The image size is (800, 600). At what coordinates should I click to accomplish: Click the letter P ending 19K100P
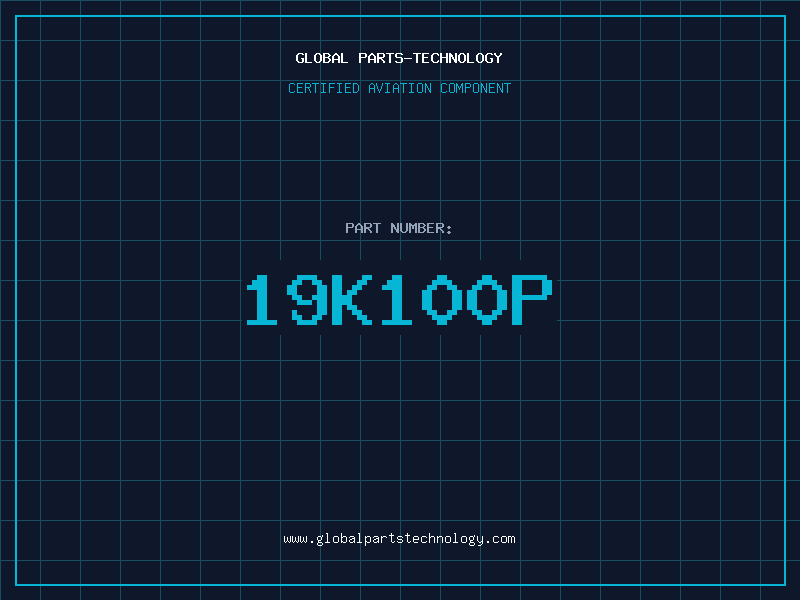(532, 299)
